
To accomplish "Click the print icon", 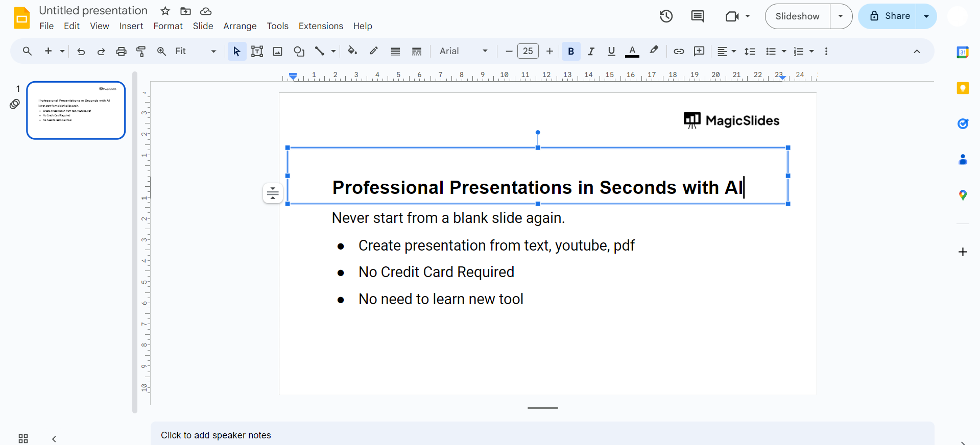I will click(121, 51).
